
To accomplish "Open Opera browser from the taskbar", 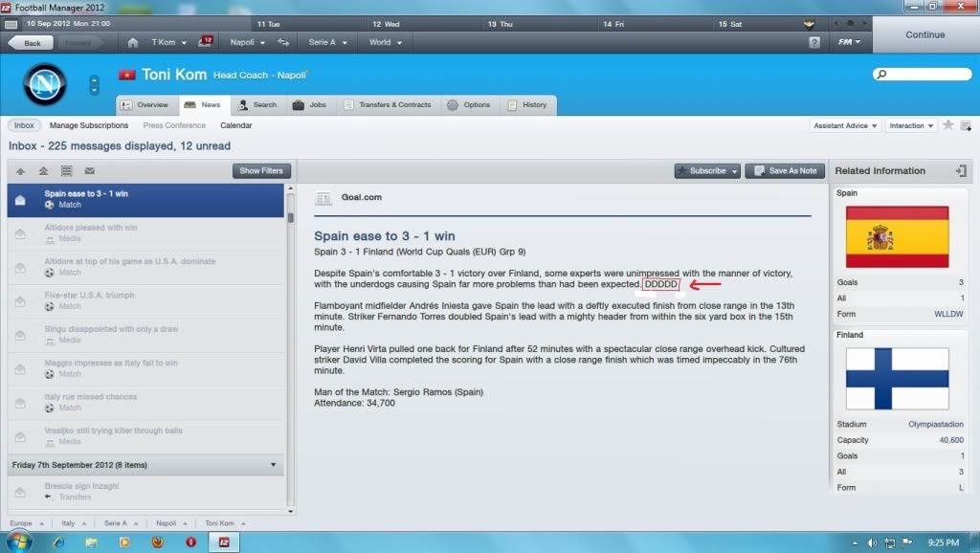I will (190, 542).
